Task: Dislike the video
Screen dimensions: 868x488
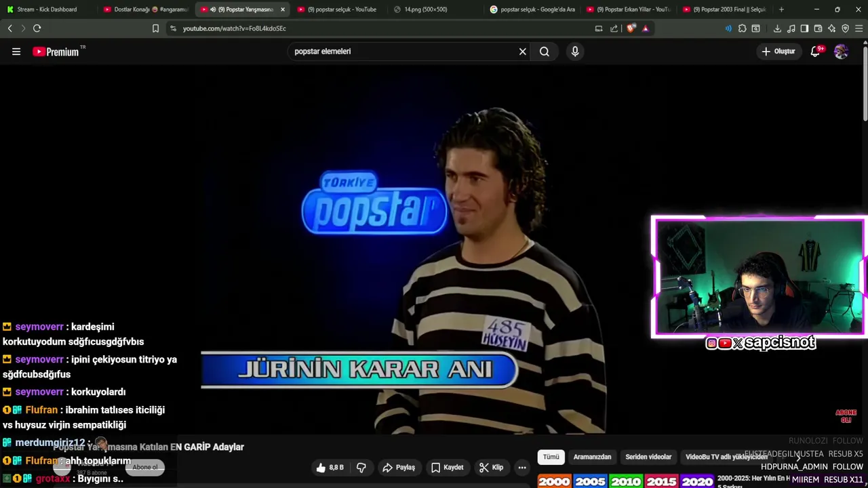Action: pos(361,468)
